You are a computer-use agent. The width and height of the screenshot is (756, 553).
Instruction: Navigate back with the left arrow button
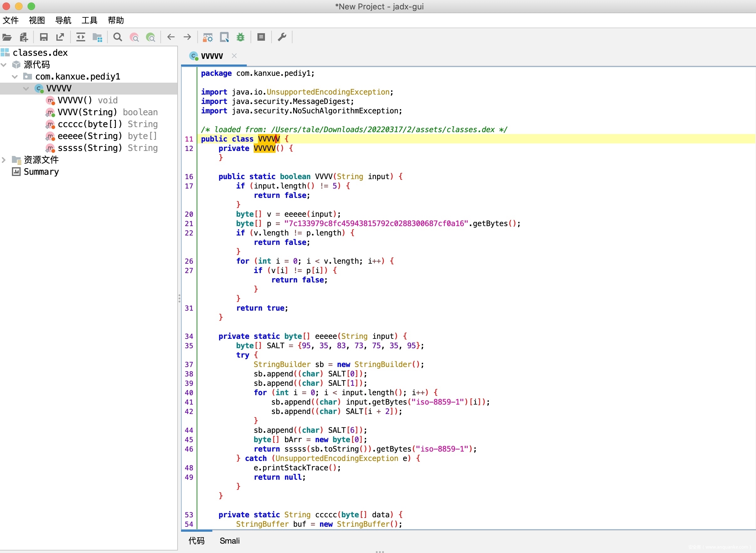(x=171, y=37)
